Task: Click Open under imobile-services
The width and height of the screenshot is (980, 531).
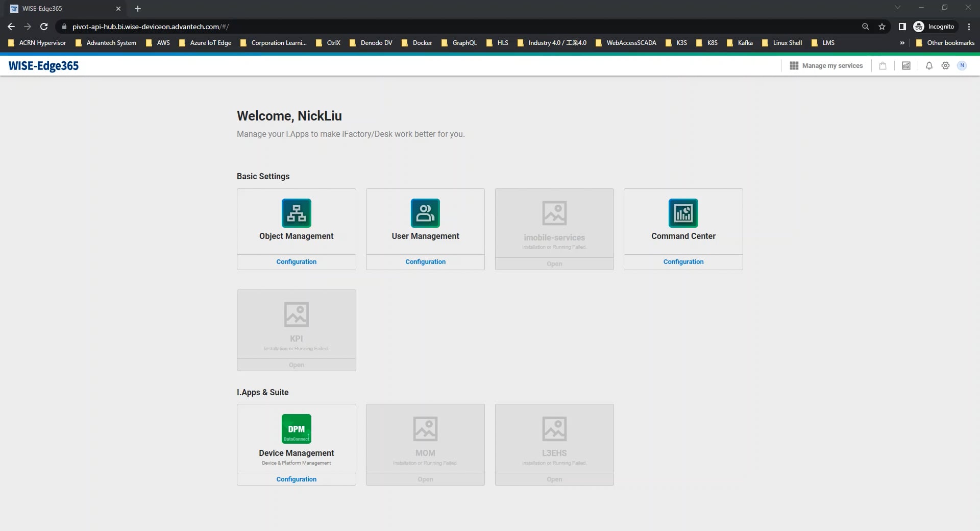Action: tap(554, 264)
